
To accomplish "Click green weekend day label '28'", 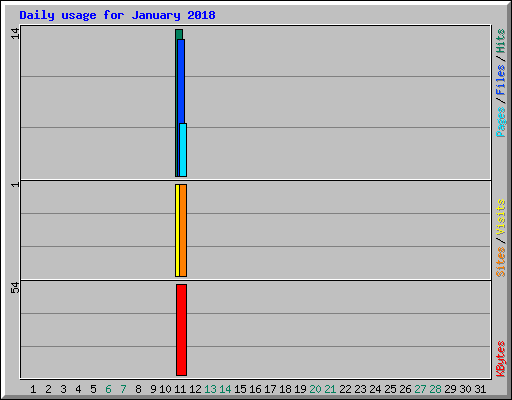I will (435, 389).
